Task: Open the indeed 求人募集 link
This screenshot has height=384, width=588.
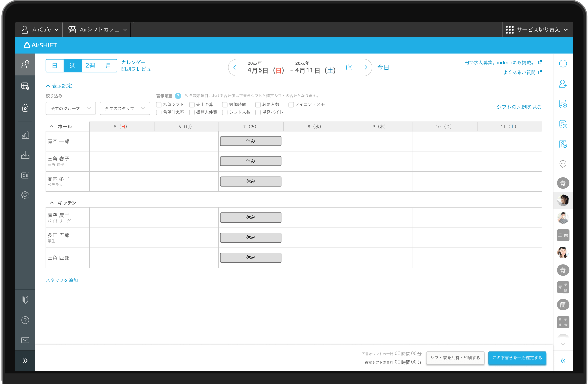Action: click(x=501, y=63)
